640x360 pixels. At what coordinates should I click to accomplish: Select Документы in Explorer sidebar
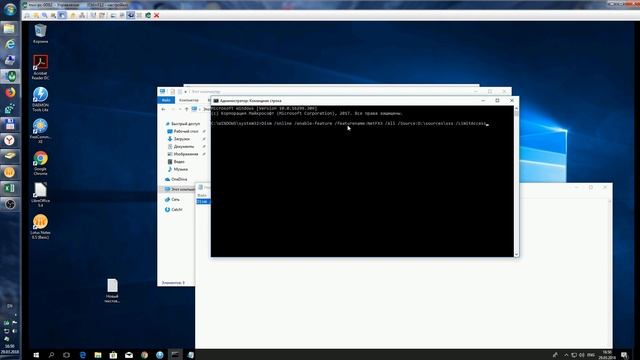coord(181,147)
